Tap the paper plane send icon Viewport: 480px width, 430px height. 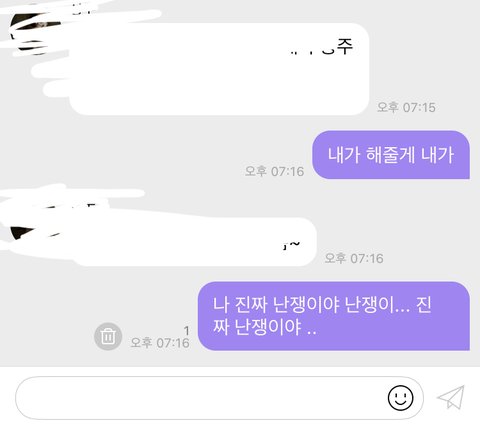(451, 397)
